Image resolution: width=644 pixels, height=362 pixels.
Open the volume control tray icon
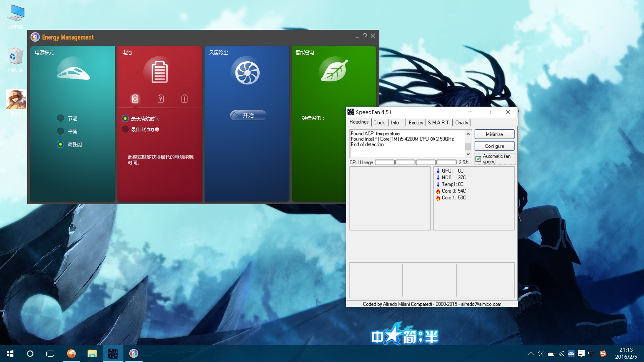click(540, 354)
